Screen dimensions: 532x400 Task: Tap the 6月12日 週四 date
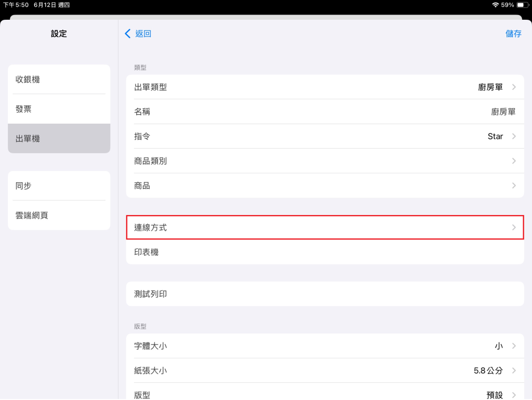tap(51, 5)
